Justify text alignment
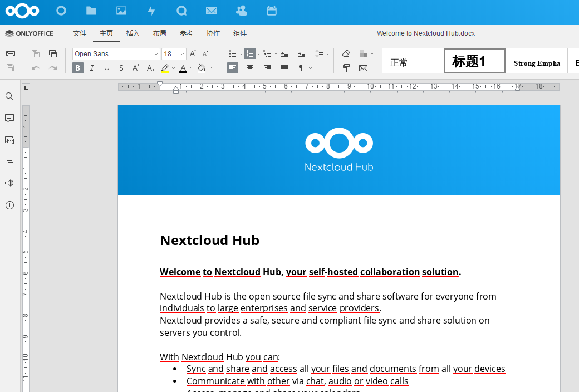The height and width of the screenshot is (392, 579). pos(284,68)
